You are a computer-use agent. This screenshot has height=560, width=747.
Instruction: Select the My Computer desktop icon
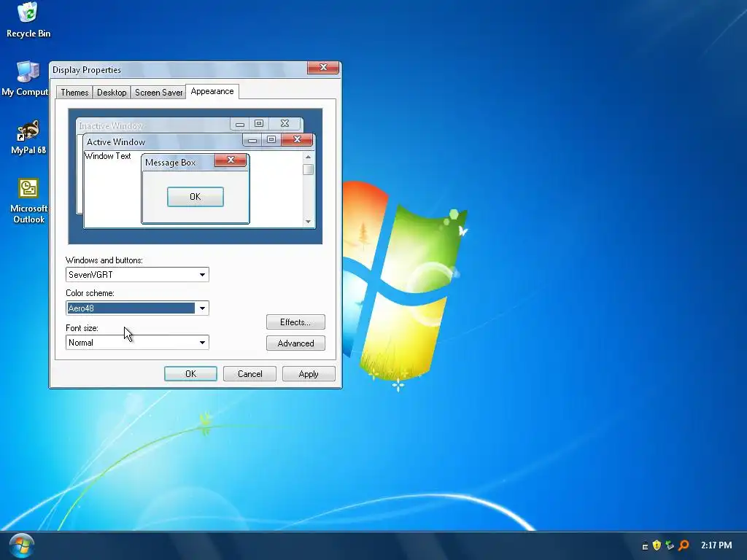coord(26,79)
